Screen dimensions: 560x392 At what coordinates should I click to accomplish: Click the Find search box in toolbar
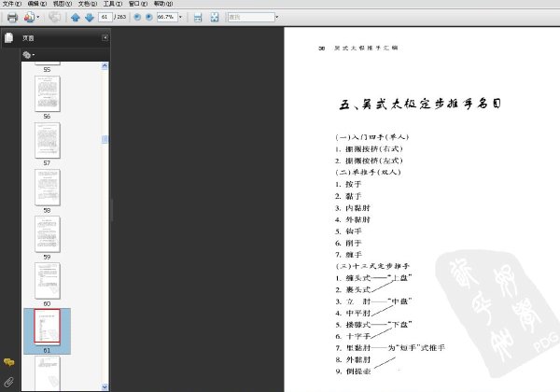[251, 17]
